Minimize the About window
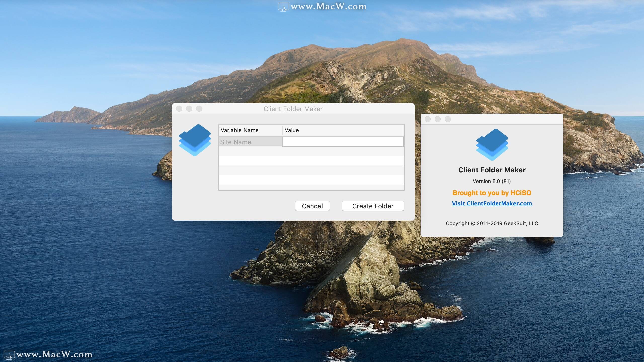 (438, 119)
